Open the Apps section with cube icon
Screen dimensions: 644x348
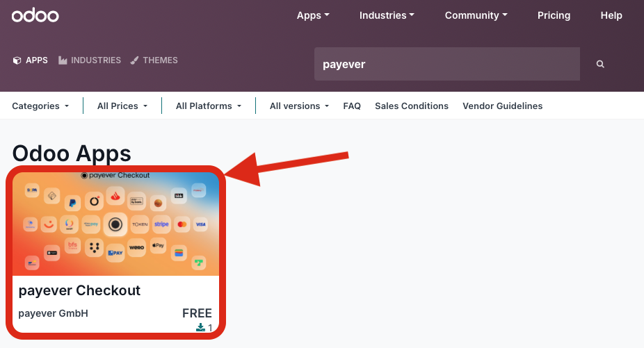[x=31, y=60]
